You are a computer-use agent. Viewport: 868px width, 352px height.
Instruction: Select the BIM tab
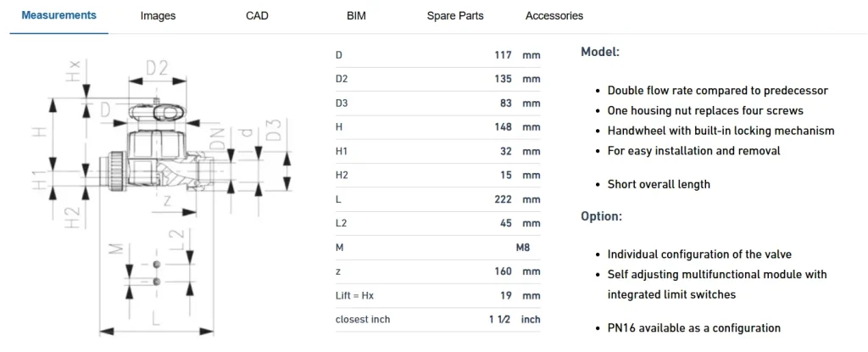356,16
